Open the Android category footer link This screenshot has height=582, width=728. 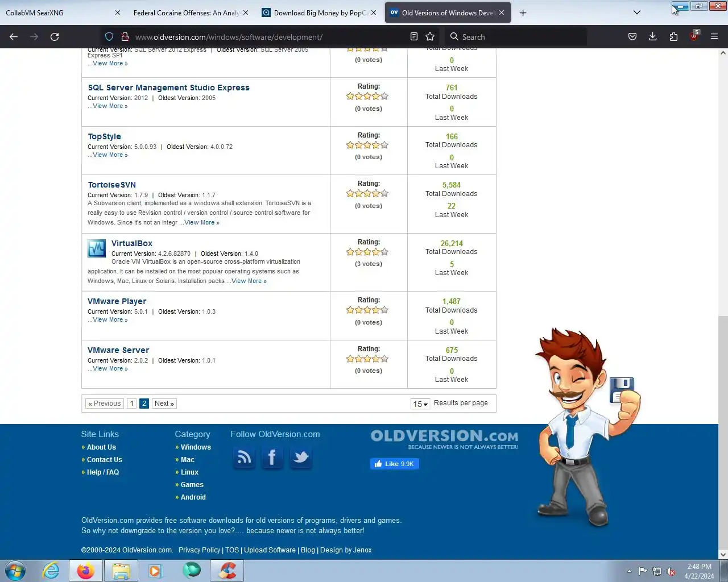click(x=193, y=497)
